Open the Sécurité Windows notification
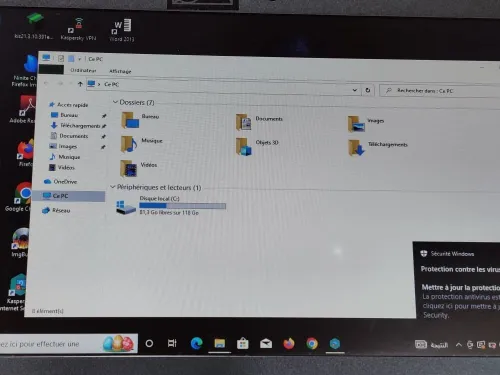Viewport: 500px width, 375px height. [457, 280]
